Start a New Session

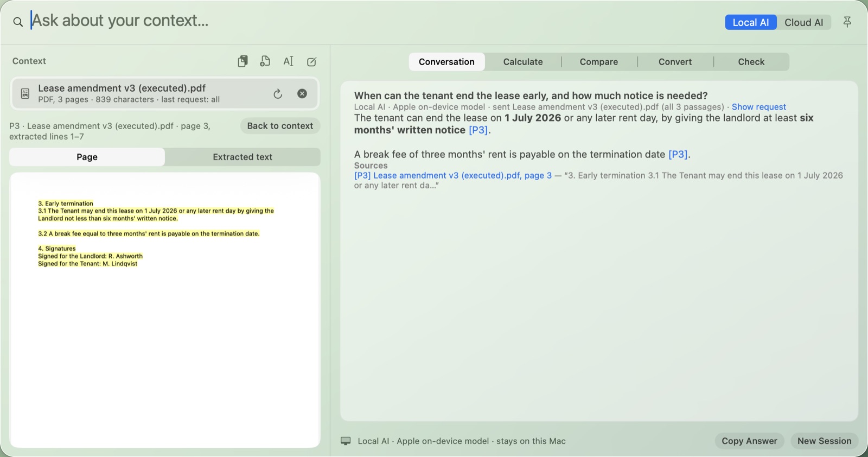[824, 441]
